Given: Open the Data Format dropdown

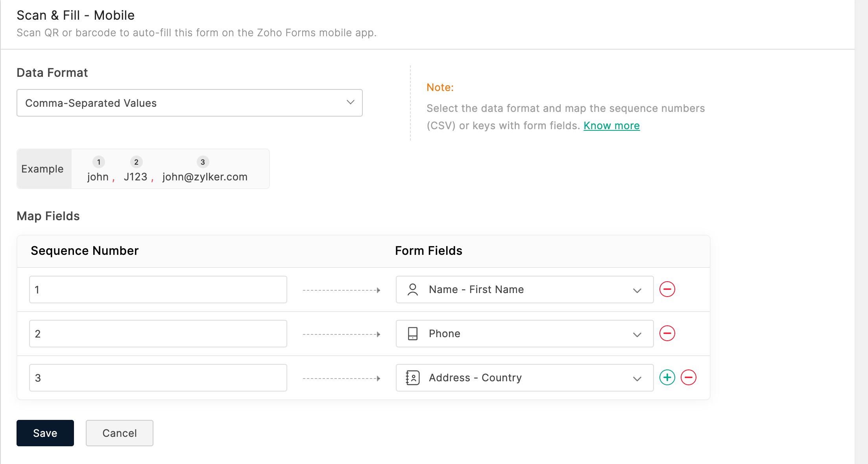Looking at the screenshot, I should tap(189, 103).
